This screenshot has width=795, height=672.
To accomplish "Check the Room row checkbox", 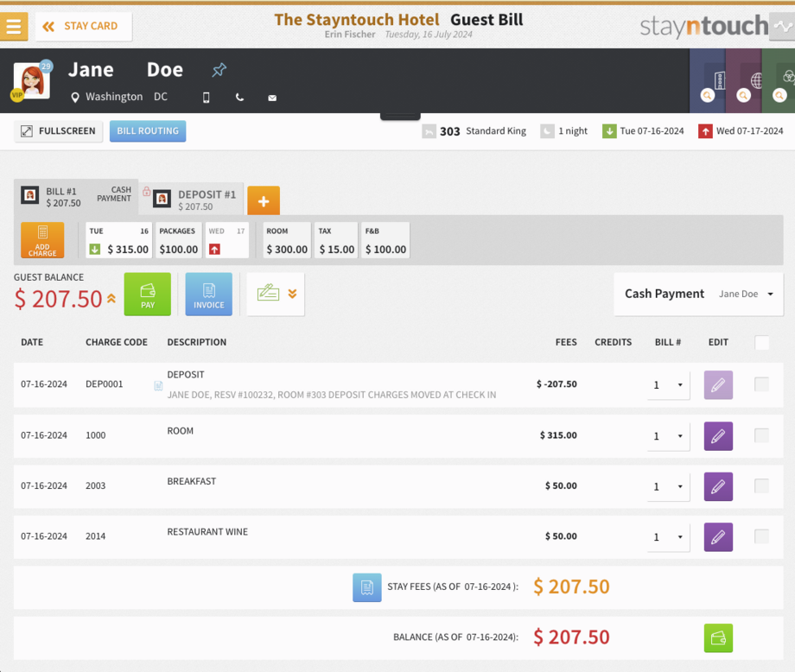I will (761, 435).
